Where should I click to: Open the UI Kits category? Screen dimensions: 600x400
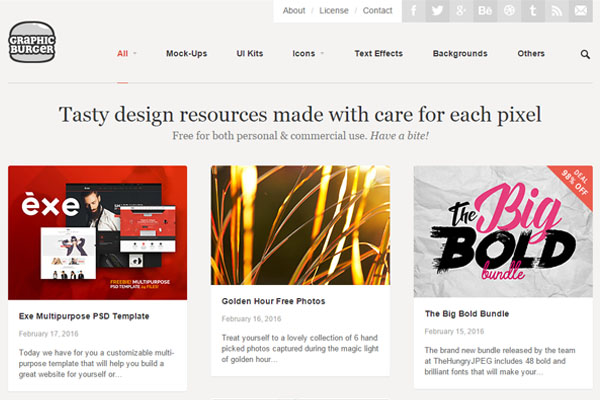click(249, 54)
